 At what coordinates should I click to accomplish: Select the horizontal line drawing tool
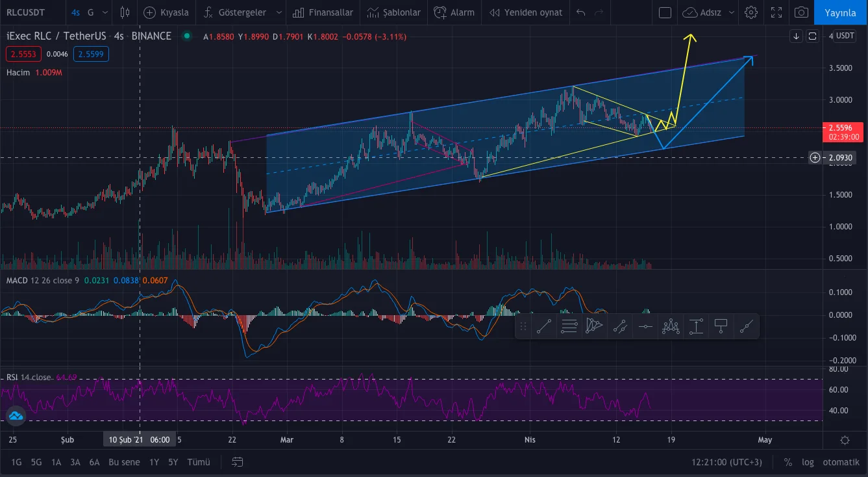645,326
